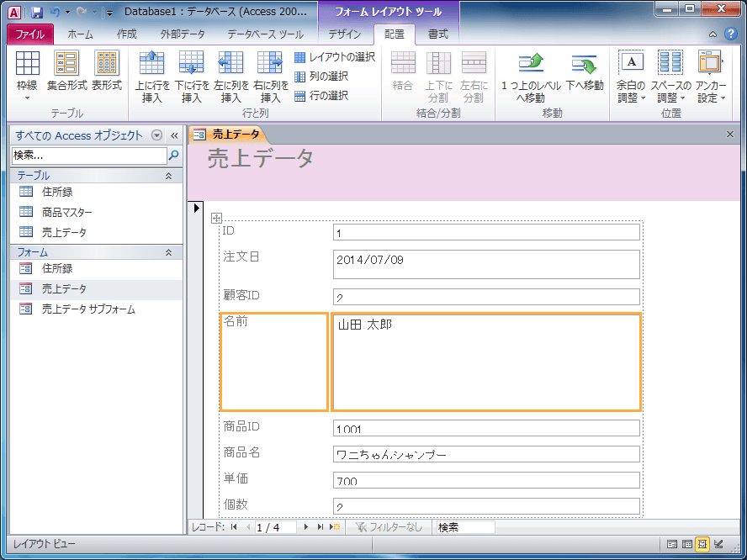Viewport: 747px width, 560px height.
Task: Click the navigation pane 検索 search box
Action: [89, 156]
